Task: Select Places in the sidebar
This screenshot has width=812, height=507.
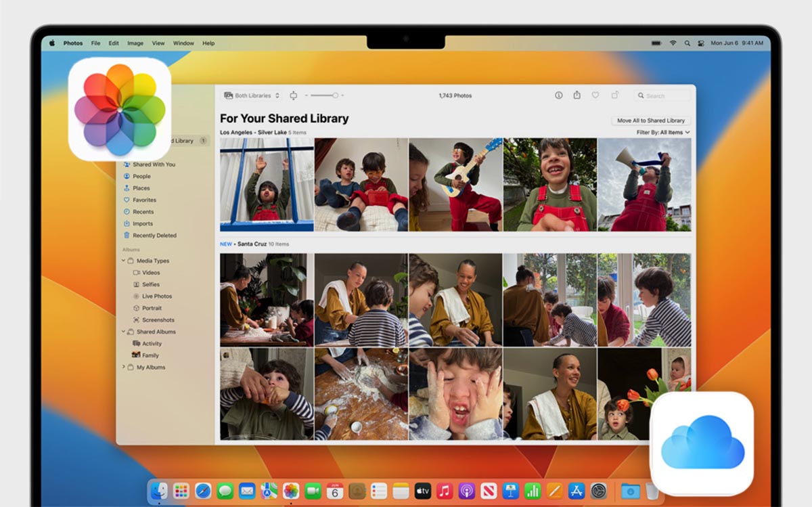Action: 141,188
